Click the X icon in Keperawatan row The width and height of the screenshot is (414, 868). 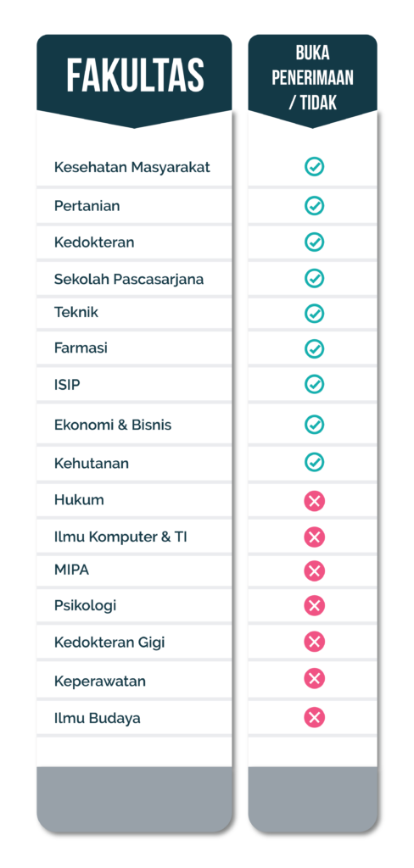coord(314,679)
